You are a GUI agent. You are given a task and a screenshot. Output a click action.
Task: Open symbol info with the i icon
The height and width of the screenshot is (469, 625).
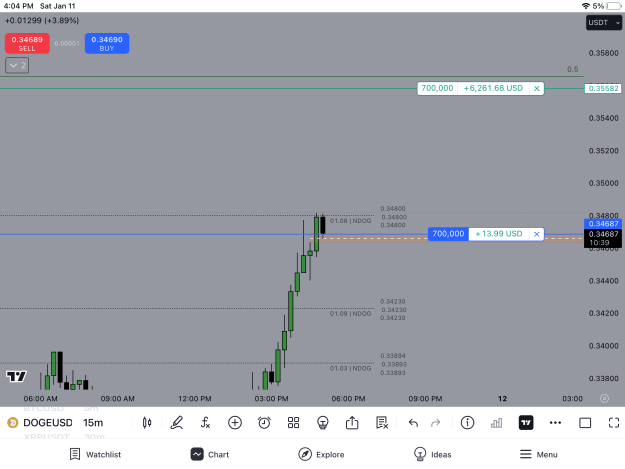pos(467,423)
